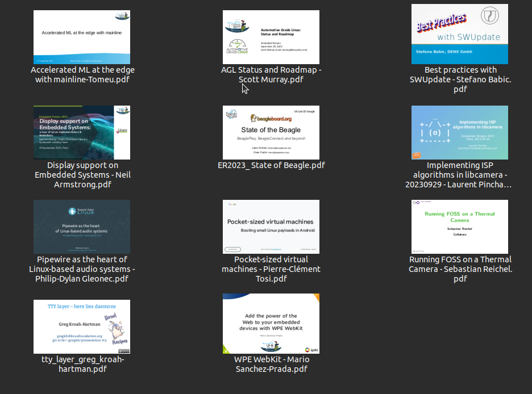Open the Pipewire as the heart thumbnail
The width and height of the screenshot is (532, 394).
point(82,227)
